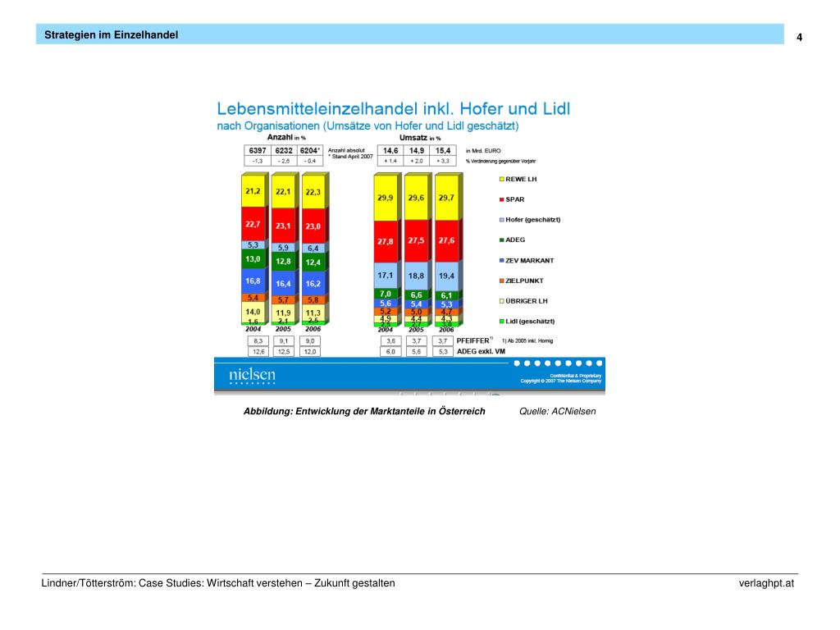The height and width of the screenshot is (630, 840).
Task: Click the red 27,5 SPAR segment, Umsatz 2005
Action: pyautogui.click(x=416, y=240)
